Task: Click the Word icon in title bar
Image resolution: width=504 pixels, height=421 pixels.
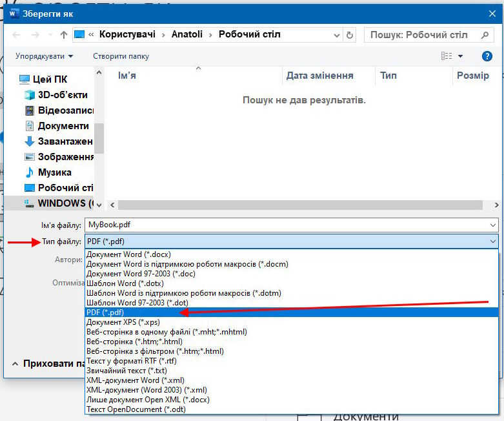Action: tap(14, 14)
